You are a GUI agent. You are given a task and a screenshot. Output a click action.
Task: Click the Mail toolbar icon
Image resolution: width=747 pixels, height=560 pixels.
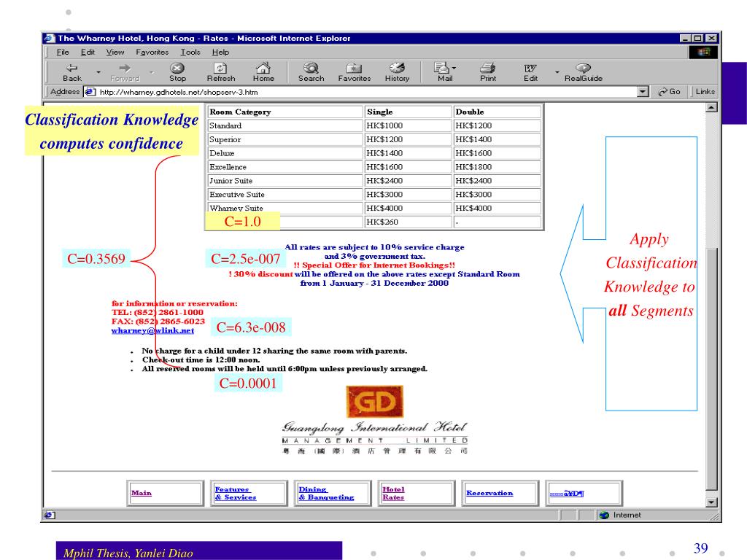(441, 68)
